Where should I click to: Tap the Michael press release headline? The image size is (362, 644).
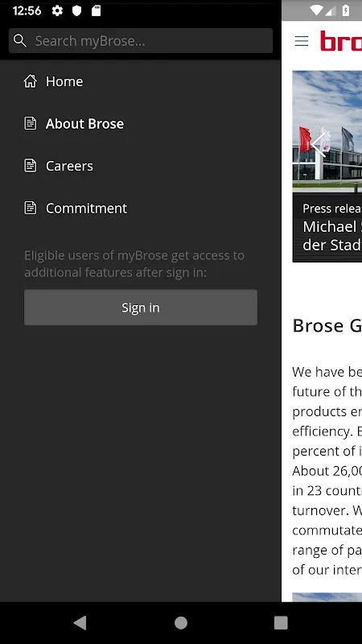332,235
